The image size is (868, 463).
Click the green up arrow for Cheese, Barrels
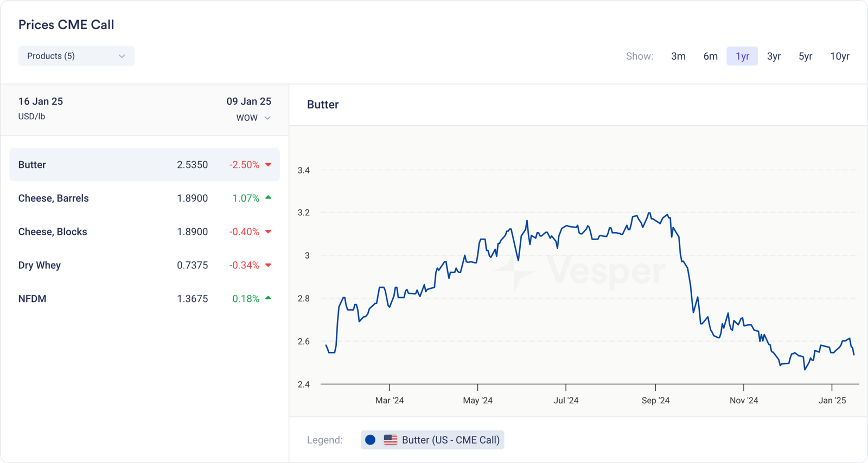click(x=268, y=198)
